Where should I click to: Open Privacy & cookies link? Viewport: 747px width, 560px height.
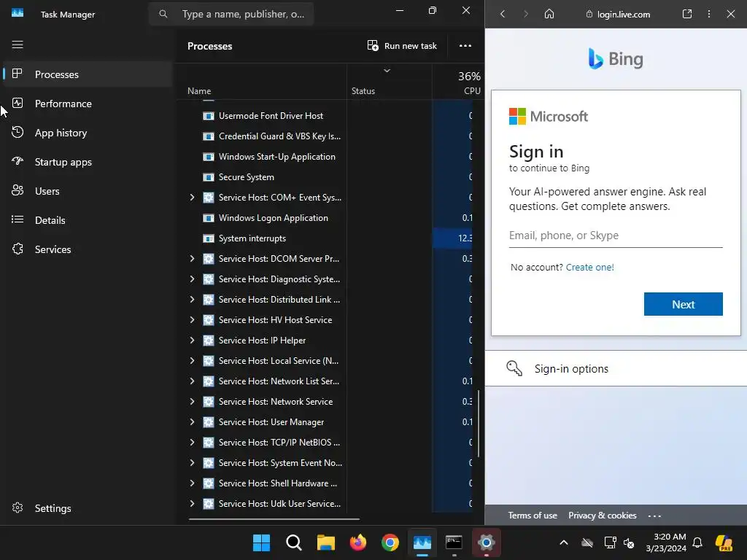click(602, 516)
